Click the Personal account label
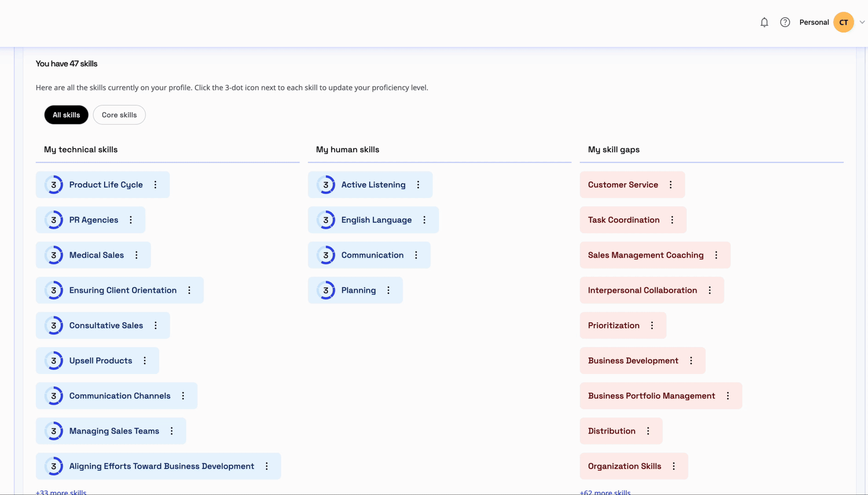This screenshot has width=868, height=495. (814, 22)
